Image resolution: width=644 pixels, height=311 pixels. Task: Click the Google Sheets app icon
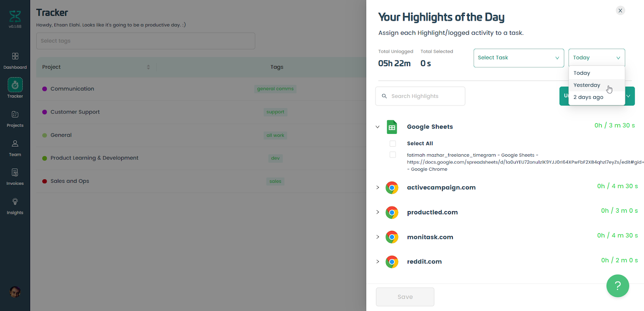coord(392,127)
